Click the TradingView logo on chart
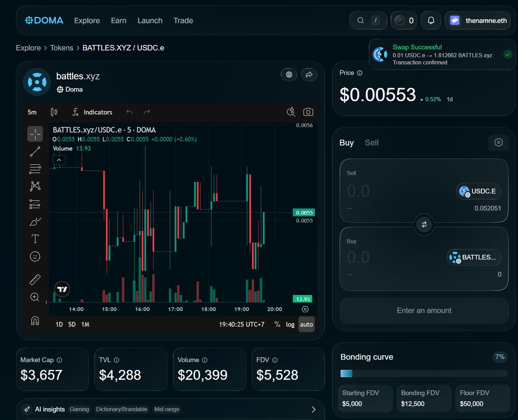 [x=62, y=289]
